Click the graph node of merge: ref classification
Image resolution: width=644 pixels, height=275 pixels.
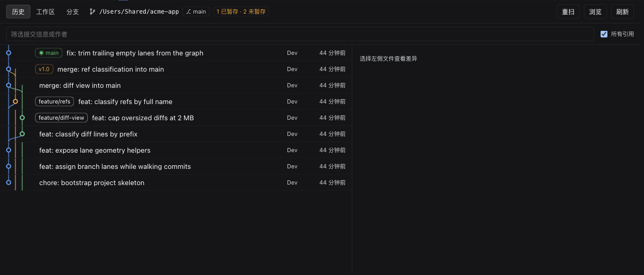pyautogui.click(x=8, y=69)
